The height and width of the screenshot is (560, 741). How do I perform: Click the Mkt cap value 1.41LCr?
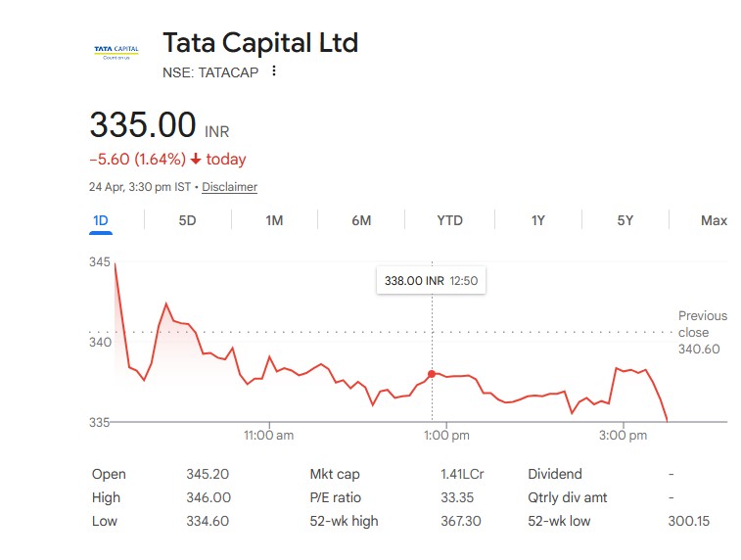click(462, 474)
